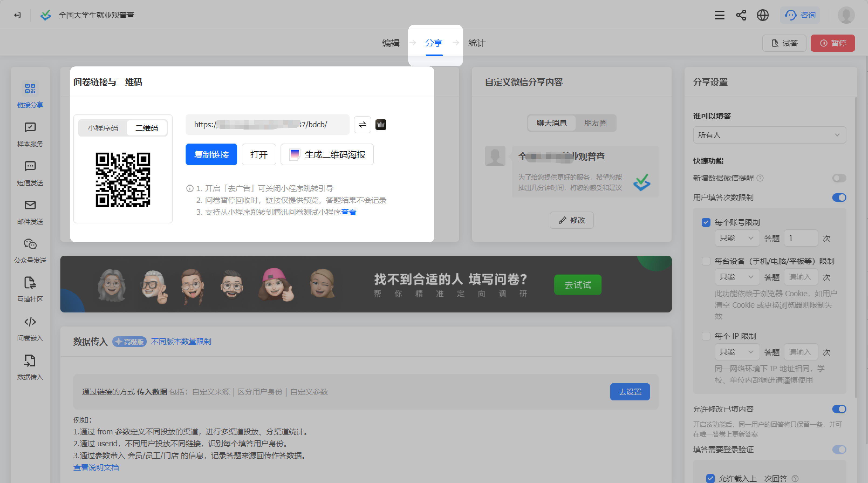Viewport: 868px width, 483px height.
Task: Click 每个 IP 答题 请输入 field
Action: point(801,352)
